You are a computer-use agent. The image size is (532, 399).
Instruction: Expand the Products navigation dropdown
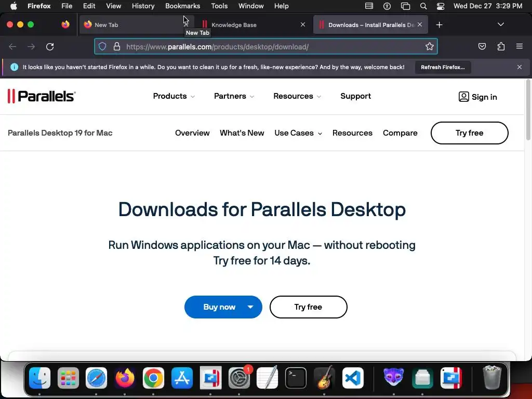(x=174, y=96)
